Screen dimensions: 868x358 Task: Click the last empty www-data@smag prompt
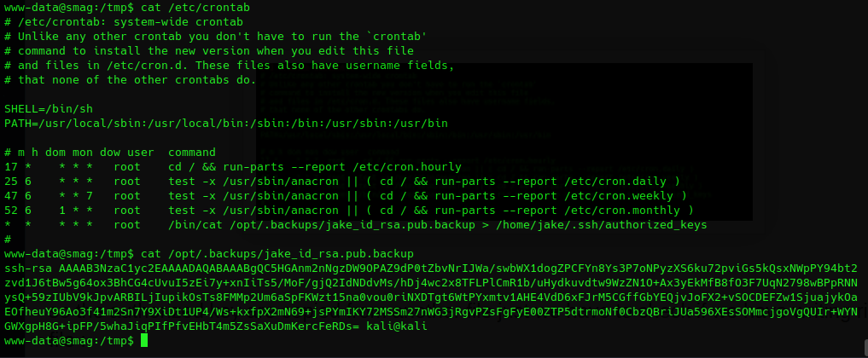68,341
